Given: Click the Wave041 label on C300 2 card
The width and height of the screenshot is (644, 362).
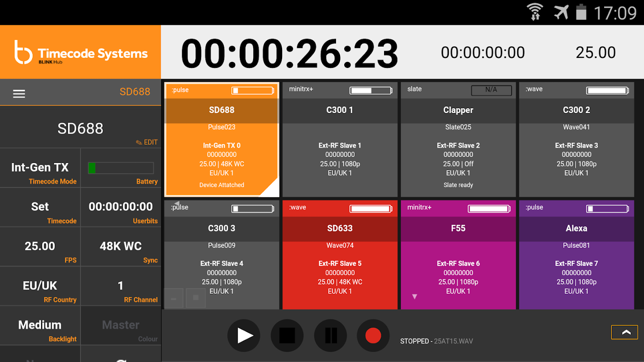Looking at the screenshot, I should 577,127.
